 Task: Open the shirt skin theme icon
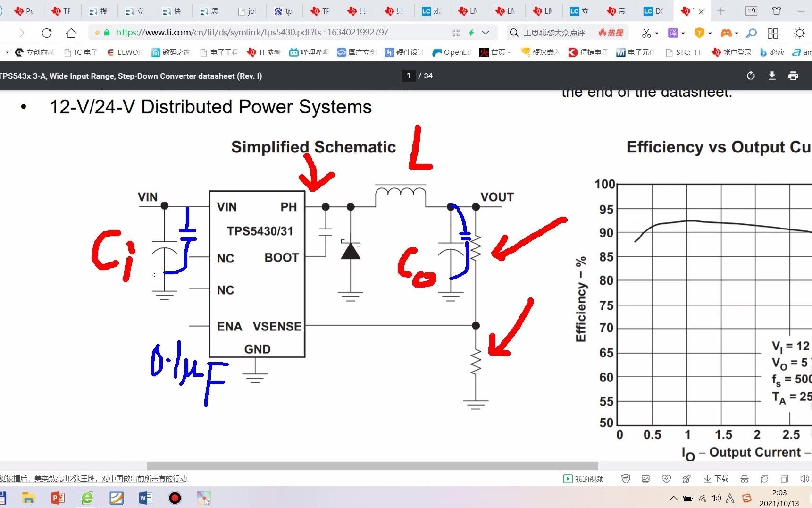(777, 11)
